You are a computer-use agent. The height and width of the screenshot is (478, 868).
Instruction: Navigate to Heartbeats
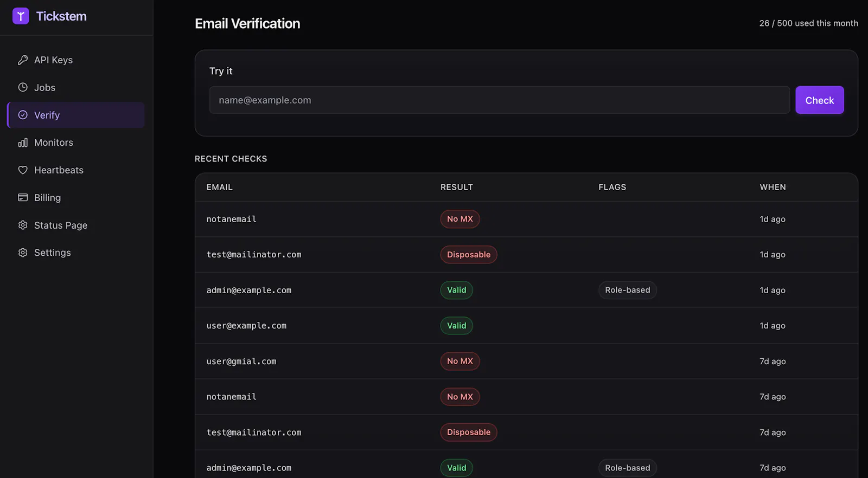coord(76,170)
